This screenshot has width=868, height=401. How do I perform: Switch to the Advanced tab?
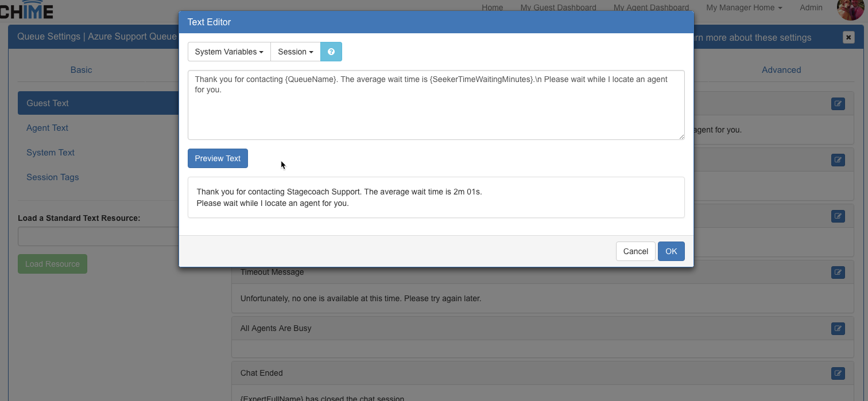coord(781,70)
